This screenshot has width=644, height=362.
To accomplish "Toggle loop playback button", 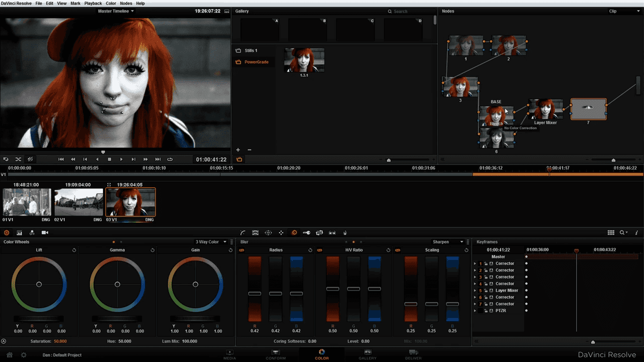I will (x=170, y=160).
